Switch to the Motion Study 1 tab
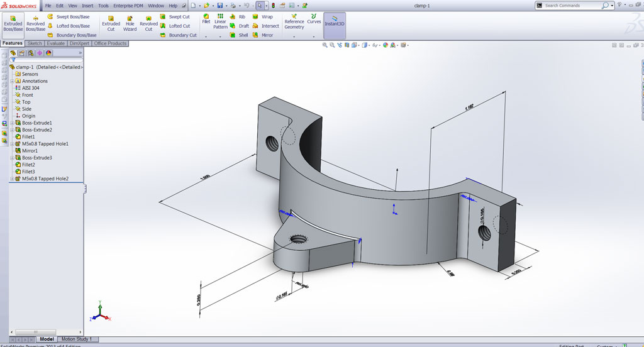The width and height of the screenshot is (644, 347). (x=76, y=339)
